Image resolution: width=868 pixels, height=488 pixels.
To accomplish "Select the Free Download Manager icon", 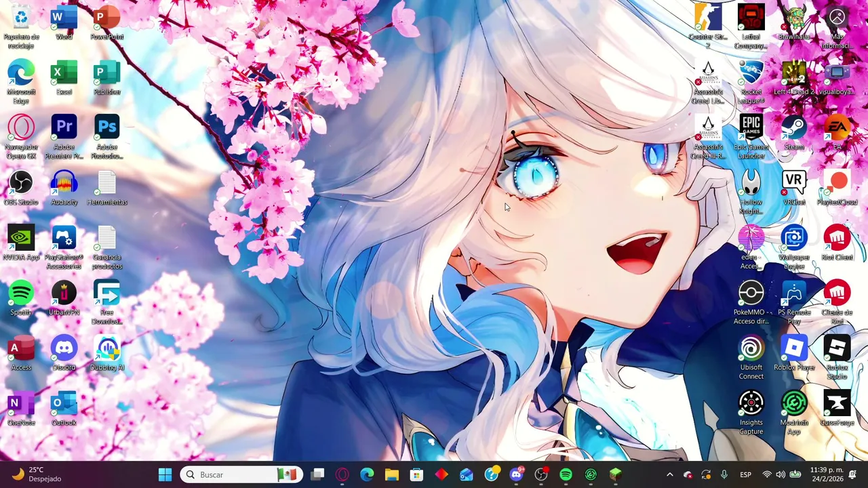I will (106, 302).
